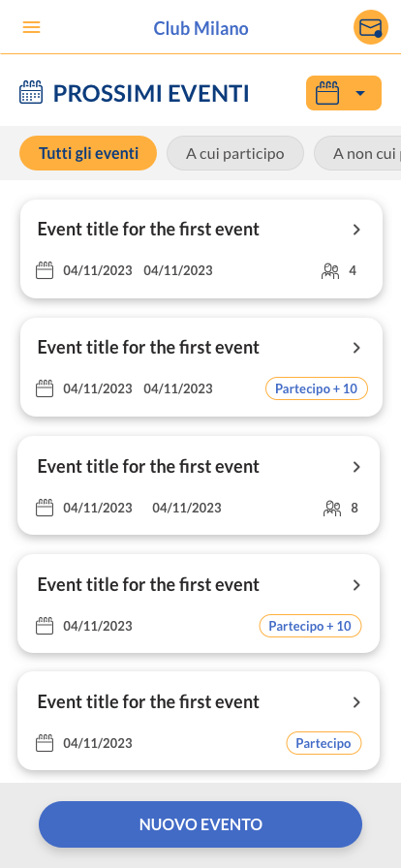Screen dimensions: 401x868
Task: Expand the third event card chevron
Action: [356, 467]
